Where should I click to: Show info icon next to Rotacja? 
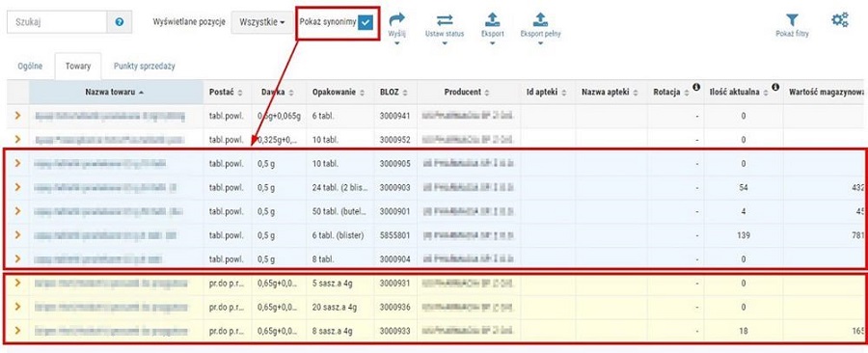[x=696, y=88]
